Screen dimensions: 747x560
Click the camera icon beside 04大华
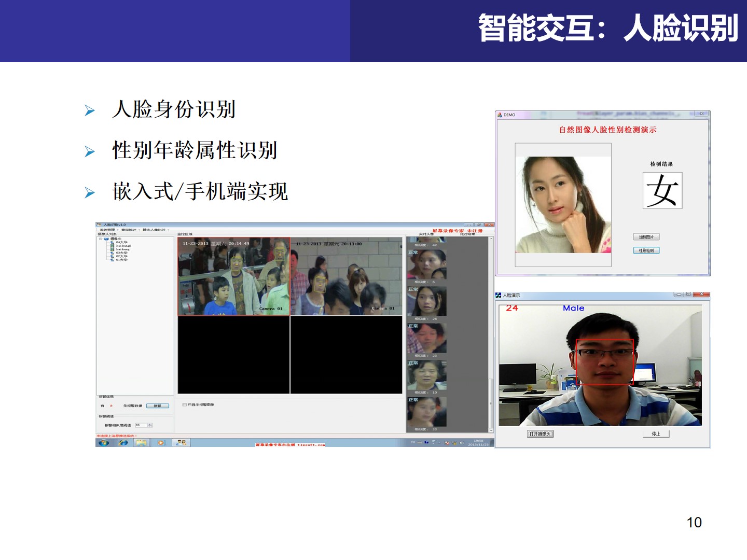[112, 242]
